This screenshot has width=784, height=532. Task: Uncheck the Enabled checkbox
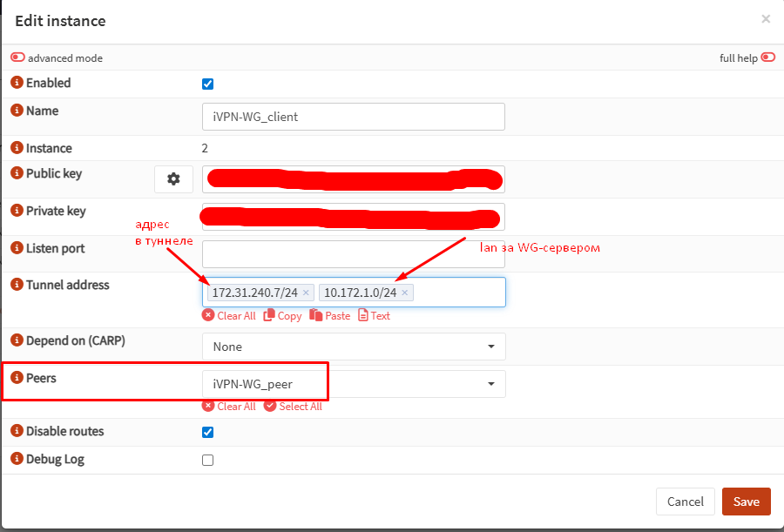click(207, 84)
